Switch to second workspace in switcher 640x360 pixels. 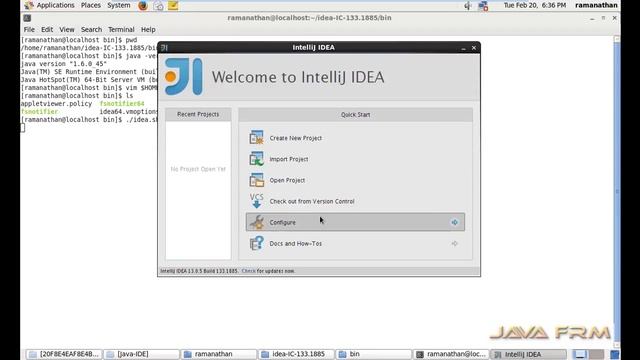pyautogui.click(x=596, y=354)
